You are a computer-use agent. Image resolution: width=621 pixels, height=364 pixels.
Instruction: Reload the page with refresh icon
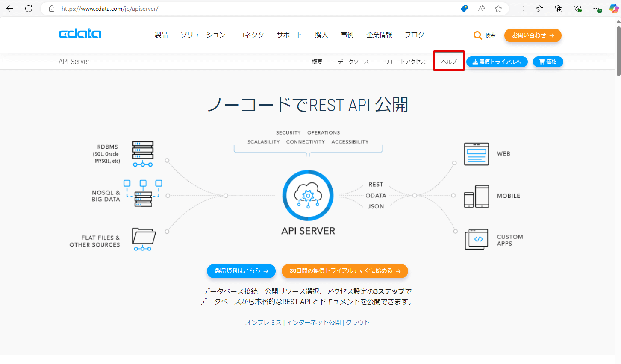pos(29,9)
